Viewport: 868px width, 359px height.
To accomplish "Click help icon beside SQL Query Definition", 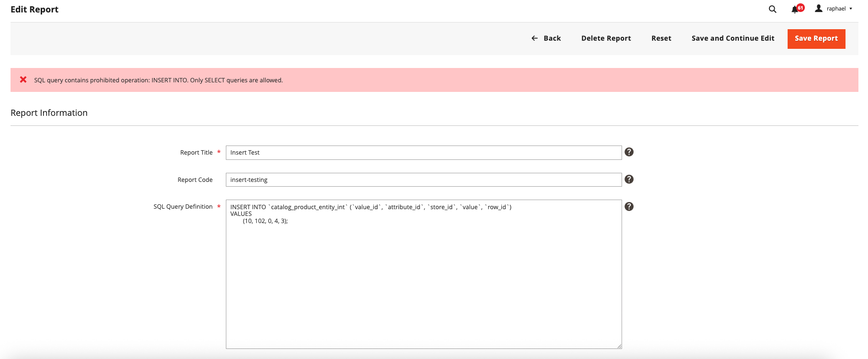I will click(629, 207).
